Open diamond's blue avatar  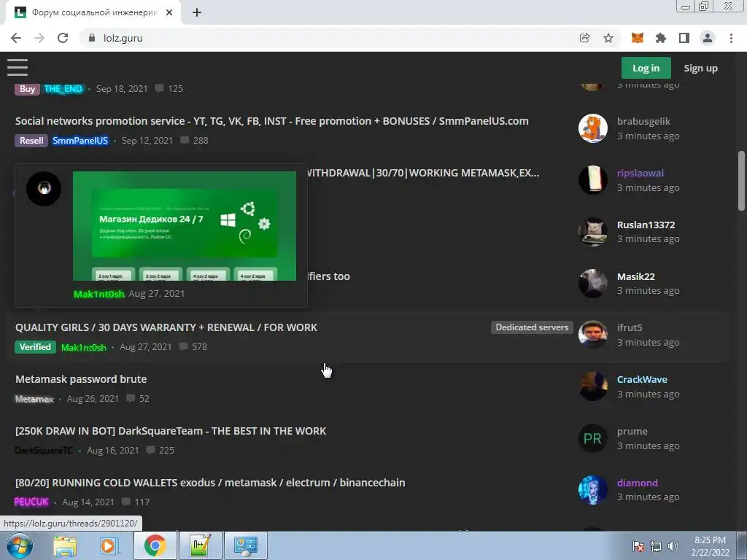[592, 490]
